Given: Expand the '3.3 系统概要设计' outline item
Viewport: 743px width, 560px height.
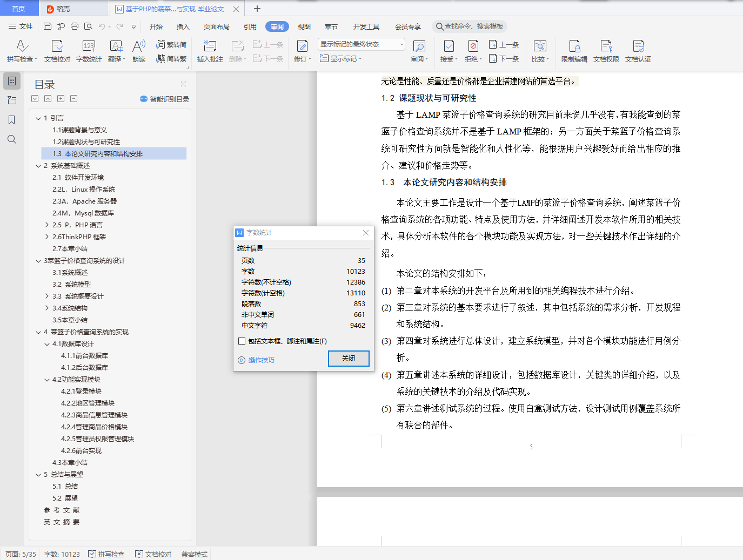Looking at the screenshot, I should click(47, 296).
